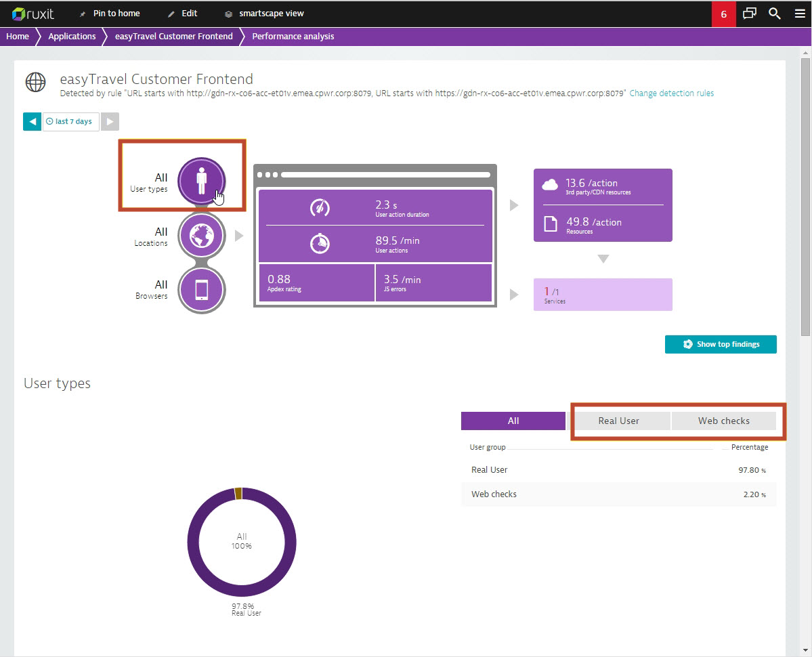Select the Browsers device icon
Viewport: 812px width, 657px height.
coord(201,290)
